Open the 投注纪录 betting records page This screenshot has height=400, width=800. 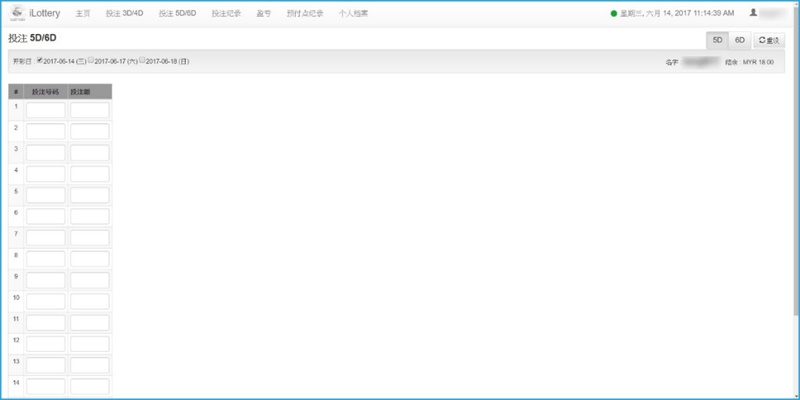pos(226,14)
